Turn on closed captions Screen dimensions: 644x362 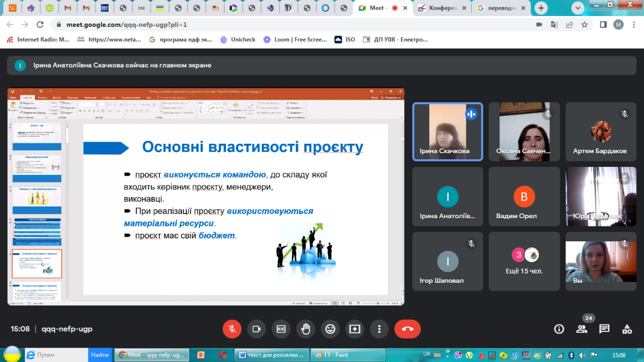click(281, 329)
